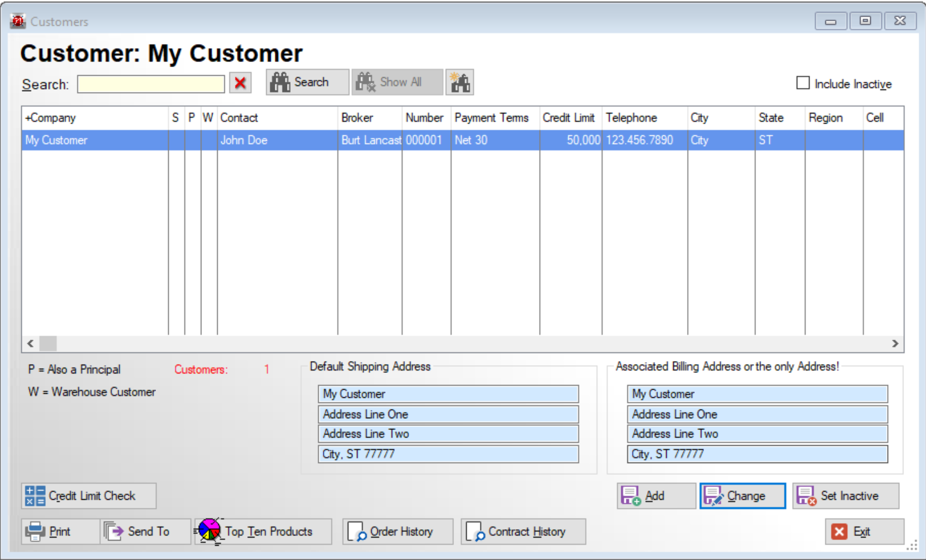Click the Exit button
Screen dimensions: 926x560
[864, 531]
